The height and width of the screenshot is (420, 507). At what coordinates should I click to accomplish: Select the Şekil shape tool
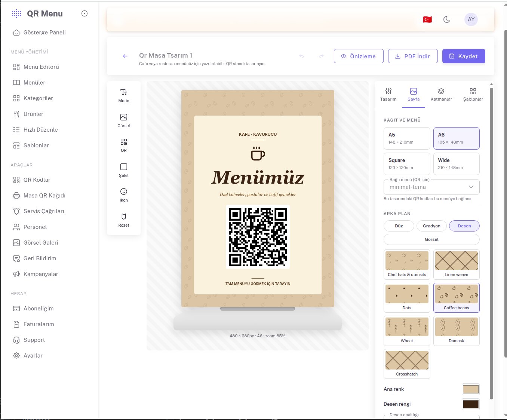pyautogui.click(x=124, y=170)
